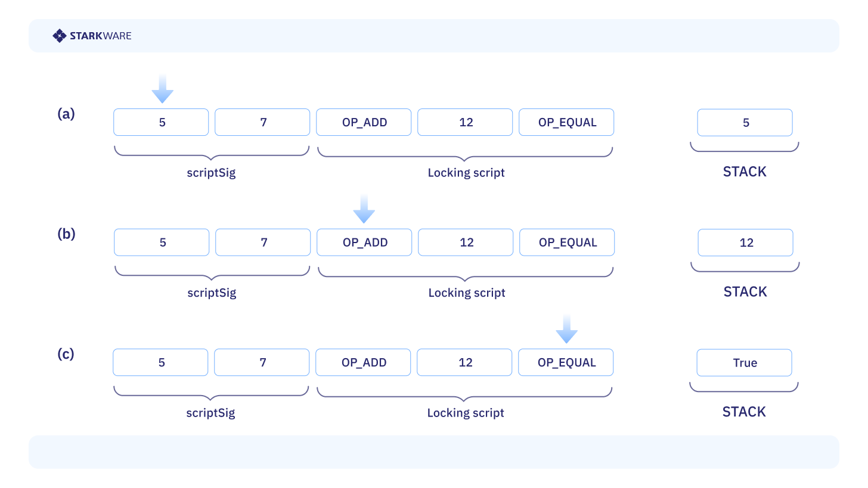Click the OP_EQUAL box in row (a)
This screenshot has width=868, height=488.
coord(566,122)
